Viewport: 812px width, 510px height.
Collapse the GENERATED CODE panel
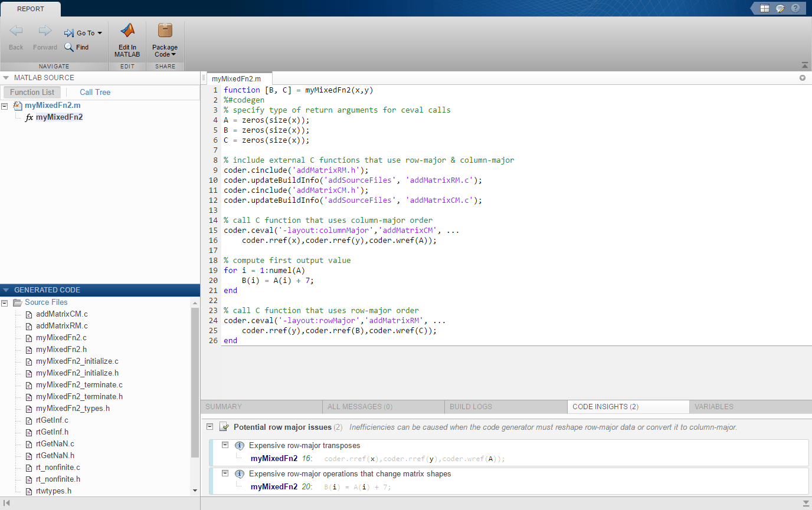[x=6, y=290]
